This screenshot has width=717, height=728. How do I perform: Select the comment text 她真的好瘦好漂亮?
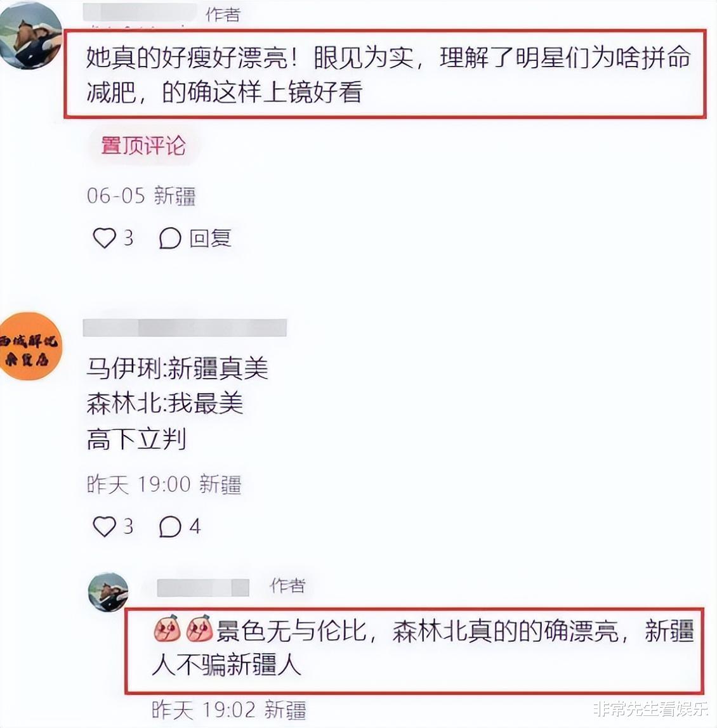click(x=187, y=58)
